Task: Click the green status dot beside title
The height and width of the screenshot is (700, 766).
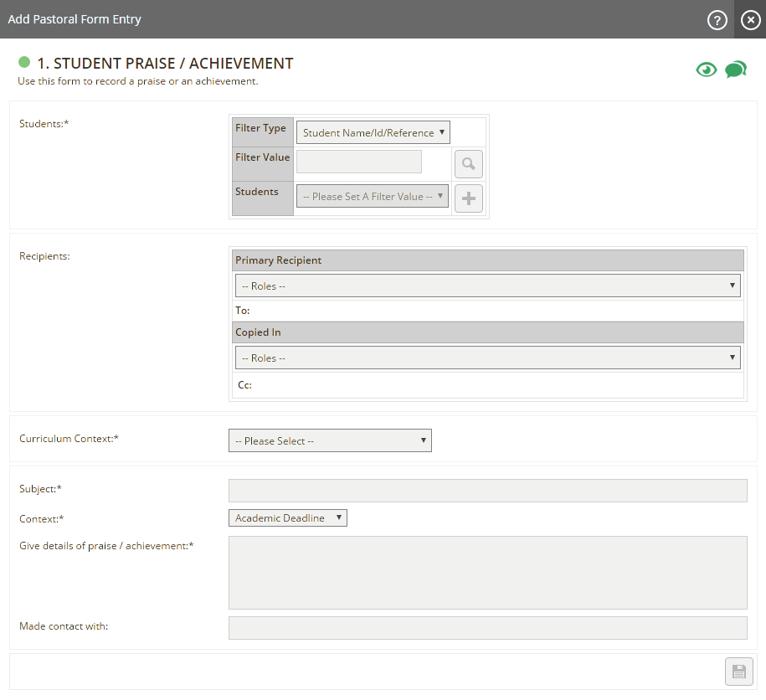Action: 24,63
